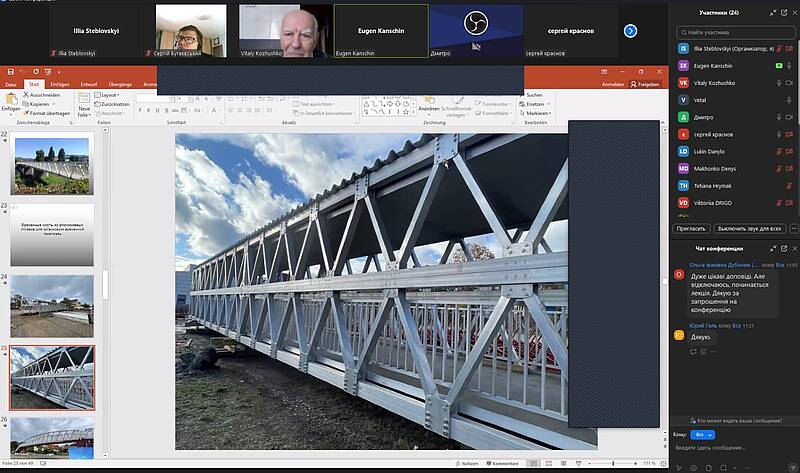Click the zoom out minus button
Screen dimensions: 800x473
[590, 463]
